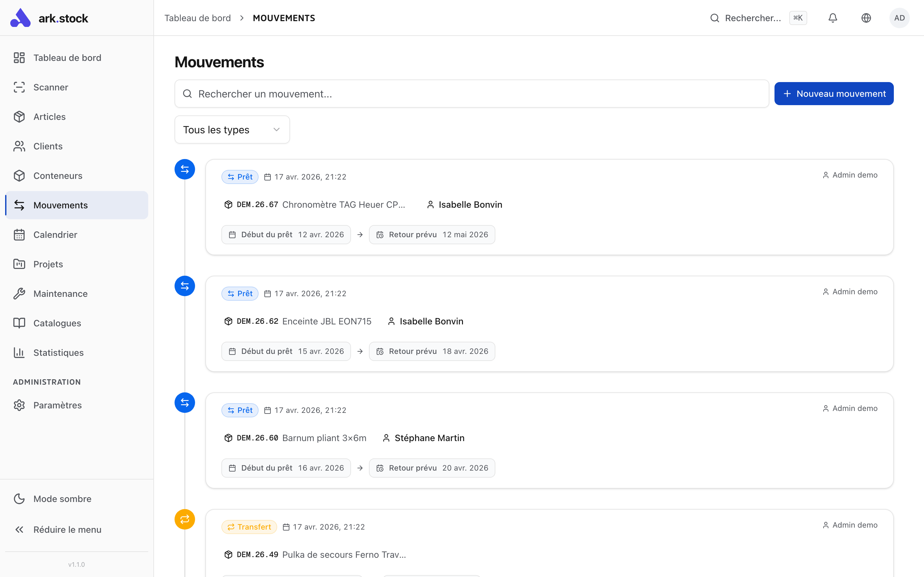Expand the Transfert badge on DEM.26.49

(x=249, y=527)
